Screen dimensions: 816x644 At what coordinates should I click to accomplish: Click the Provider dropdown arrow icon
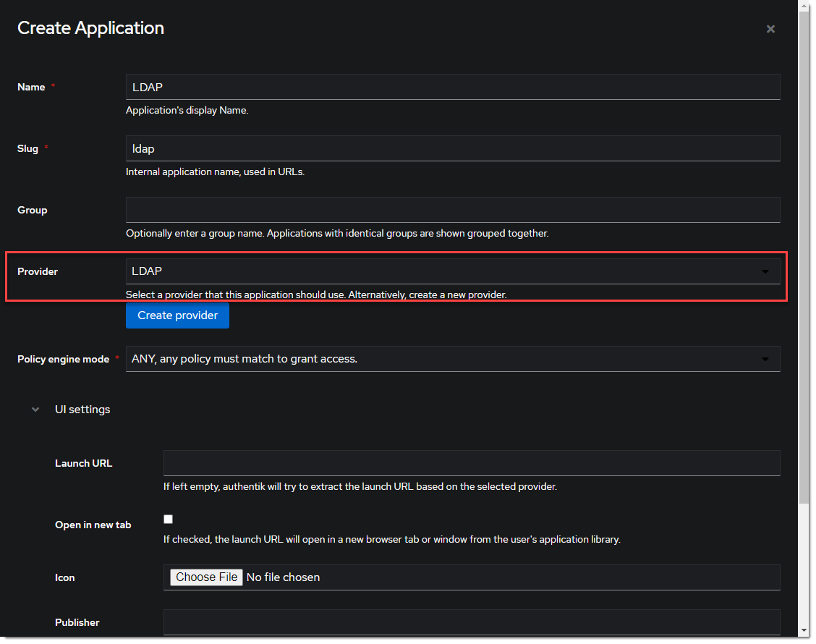tap(765, 272)
